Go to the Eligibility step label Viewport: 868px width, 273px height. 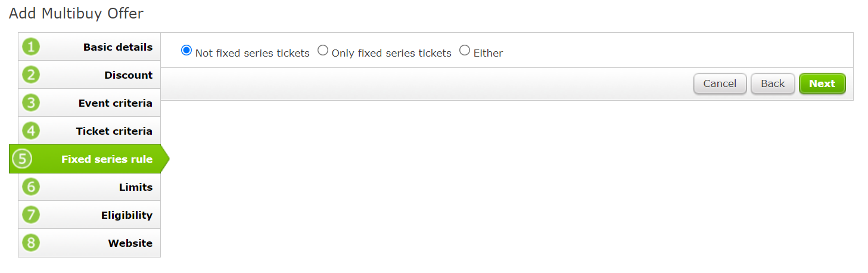coord(127,215)
